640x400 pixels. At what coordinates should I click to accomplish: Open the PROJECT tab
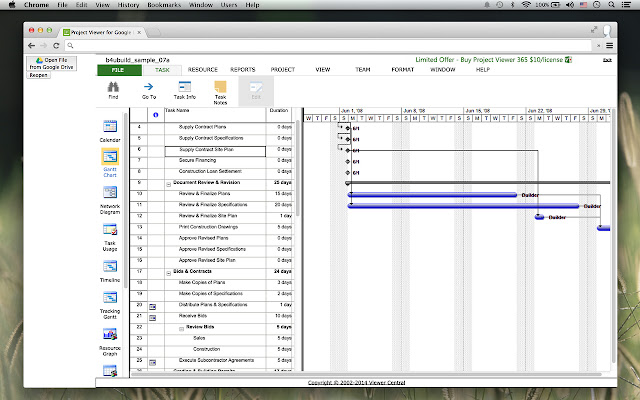pyautogui.click(x=282, y=70)
